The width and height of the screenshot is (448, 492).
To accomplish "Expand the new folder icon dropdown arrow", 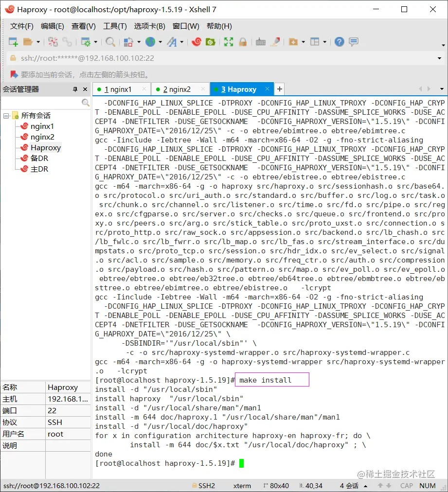I will point(303,42).
